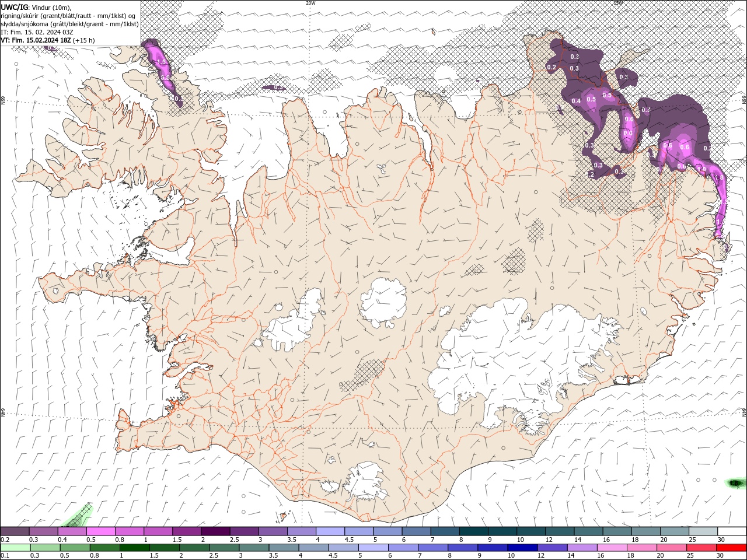Select the bright red swatch labelled 30, lower scale

(731, 548)
